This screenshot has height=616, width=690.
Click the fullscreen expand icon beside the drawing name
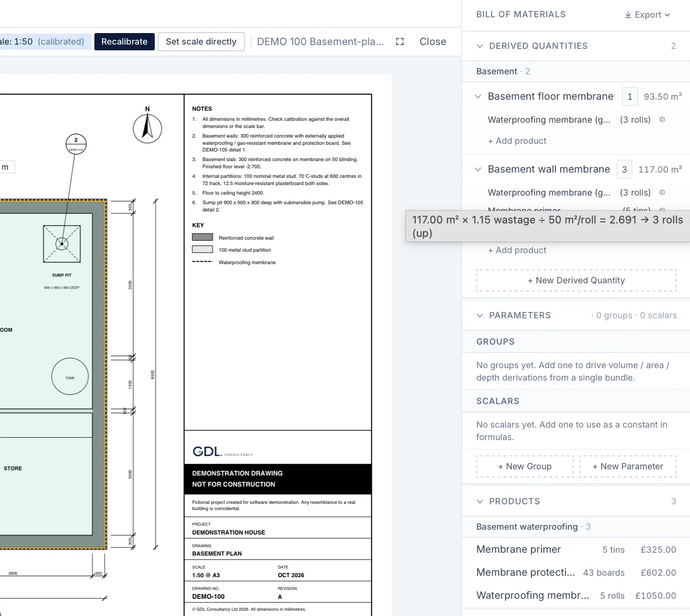tap(400, 42)
